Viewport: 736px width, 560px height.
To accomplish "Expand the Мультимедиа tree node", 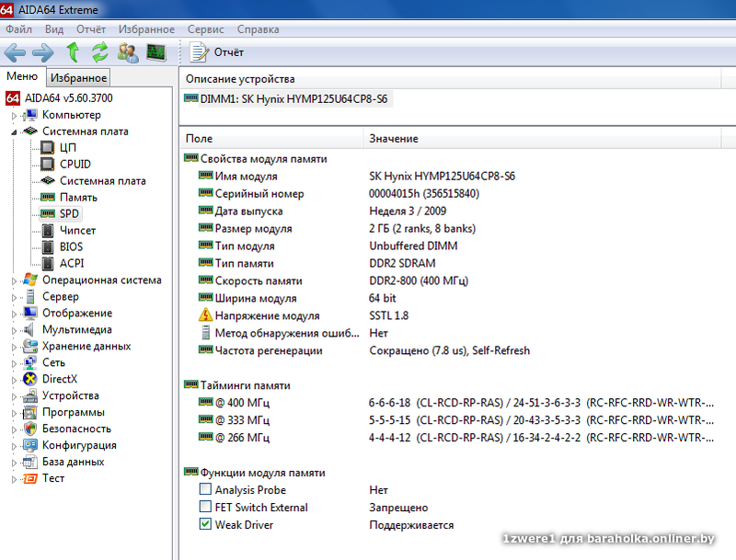I will pos(14,330).
